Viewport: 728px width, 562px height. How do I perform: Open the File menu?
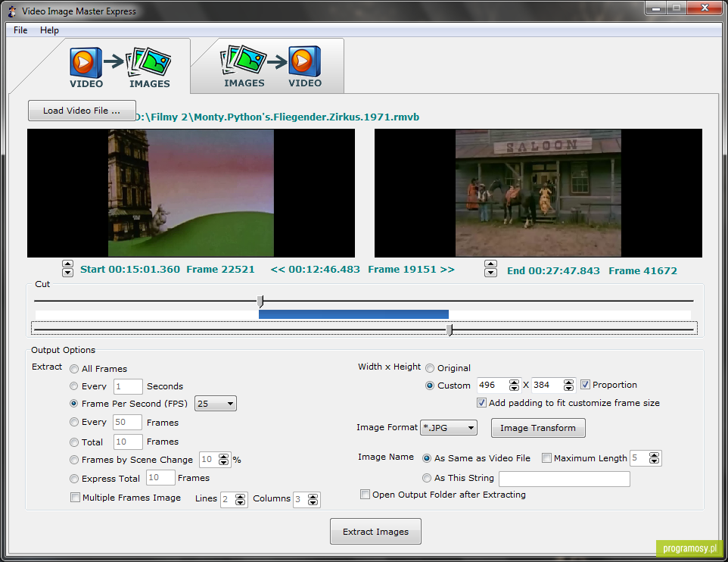[20, 30]
